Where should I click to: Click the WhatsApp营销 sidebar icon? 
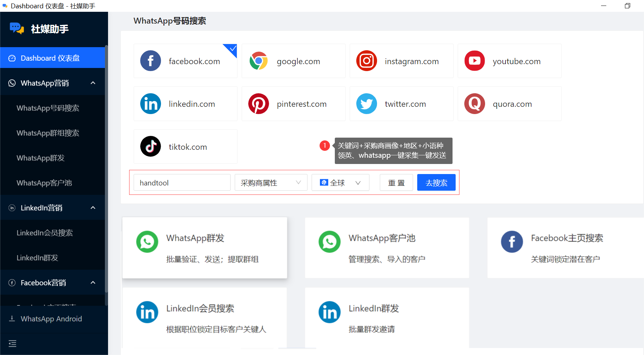pos(12,83)
